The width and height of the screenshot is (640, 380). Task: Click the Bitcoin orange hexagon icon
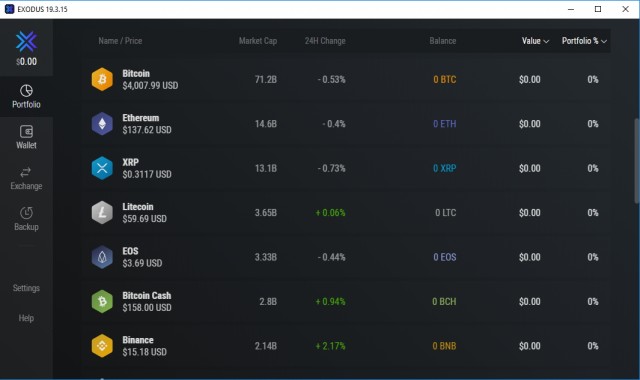(x=102, y=79)
